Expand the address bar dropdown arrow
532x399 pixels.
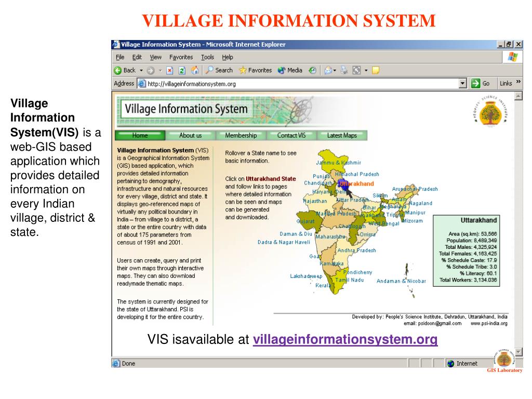pyautogui.click(x=462, y=84)
